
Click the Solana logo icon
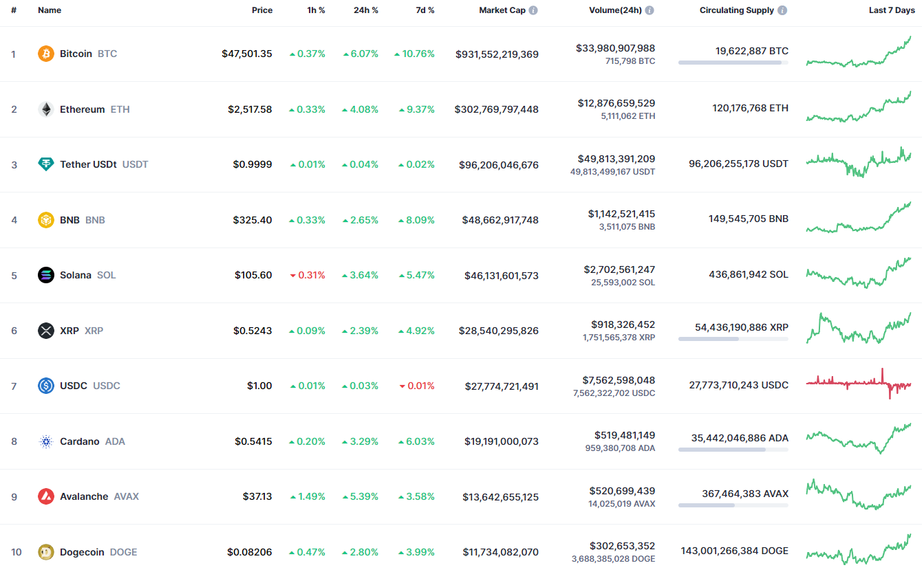[46, 275]
